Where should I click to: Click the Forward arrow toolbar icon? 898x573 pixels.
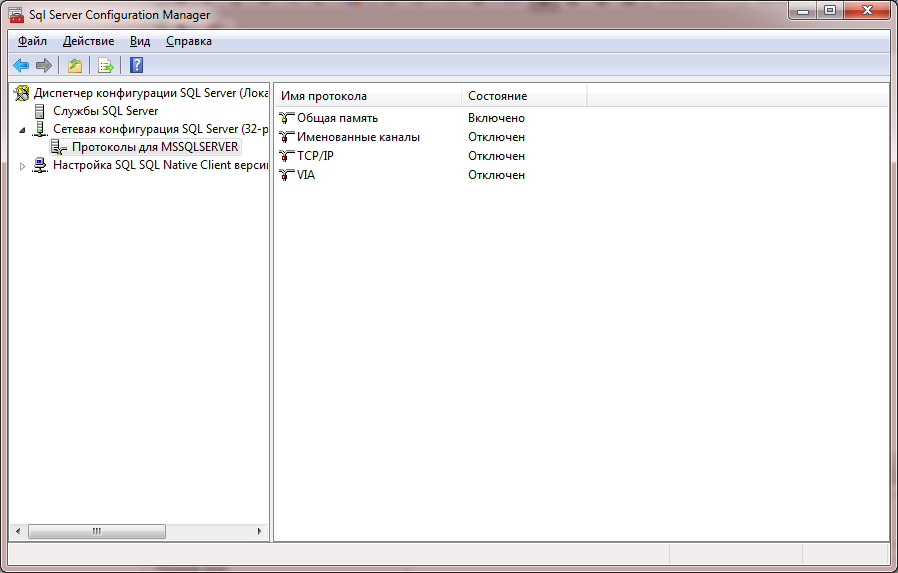[x=44, y=65]
